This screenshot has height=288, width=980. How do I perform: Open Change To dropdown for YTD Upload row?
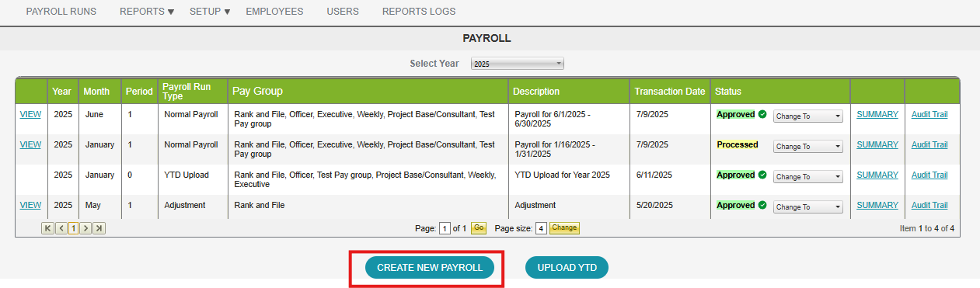[x=808, y=177]
